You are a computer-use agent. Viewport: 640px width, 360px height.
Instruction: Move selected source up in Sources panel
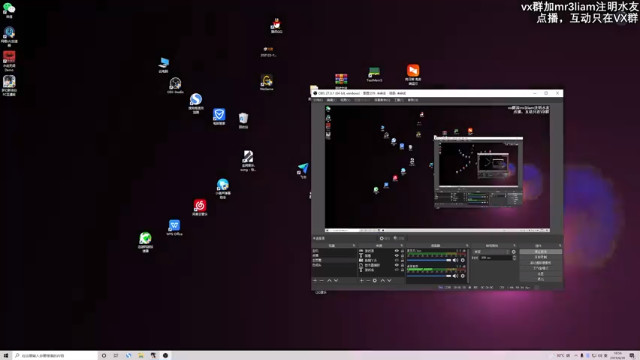click(383, 280)
